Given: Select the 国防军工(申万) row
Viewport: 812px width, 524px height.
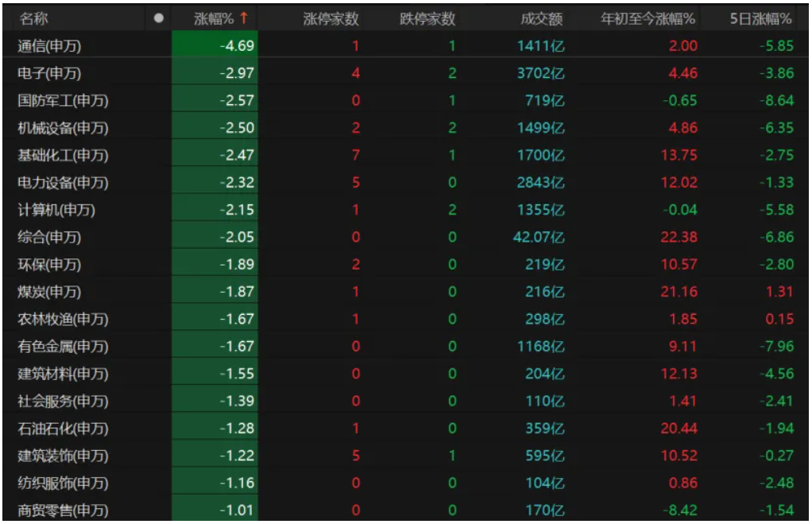Looking at the screenshot, I should [x=63, y=101].
